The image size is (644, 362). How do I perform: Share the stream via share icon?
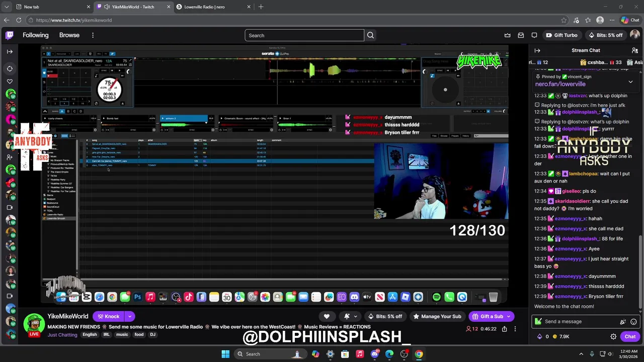[x=504, y=329]
